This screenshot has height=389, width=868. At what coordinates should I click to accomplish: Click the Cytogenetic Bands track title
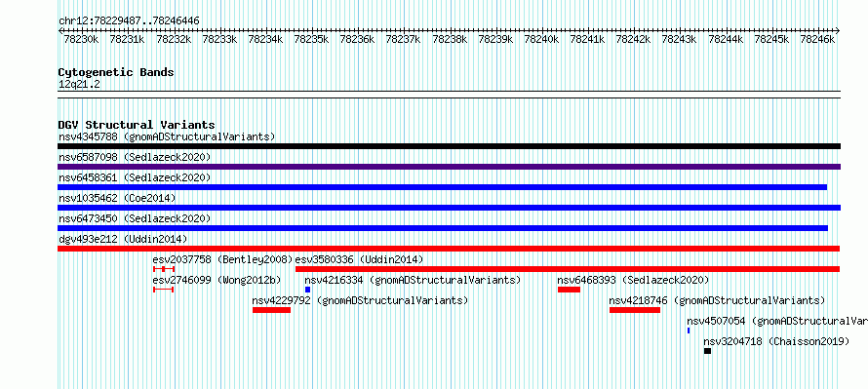116,72
